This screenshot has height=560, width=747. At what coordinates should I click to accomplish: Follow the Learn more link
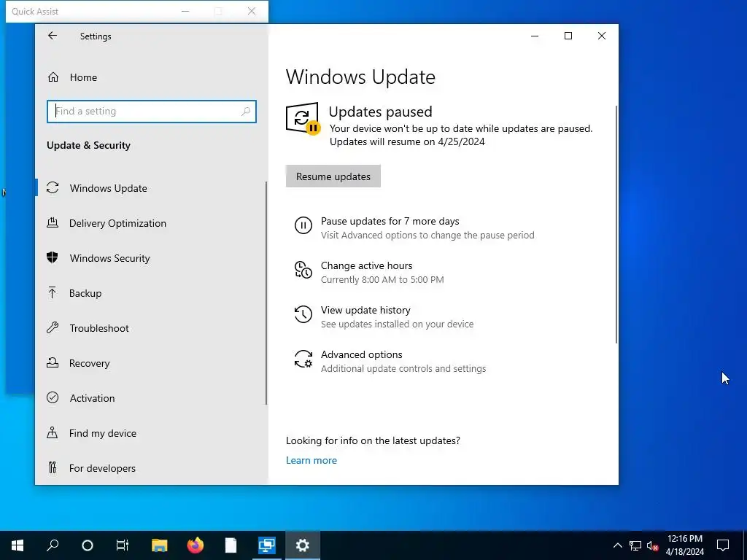[311, 461]
